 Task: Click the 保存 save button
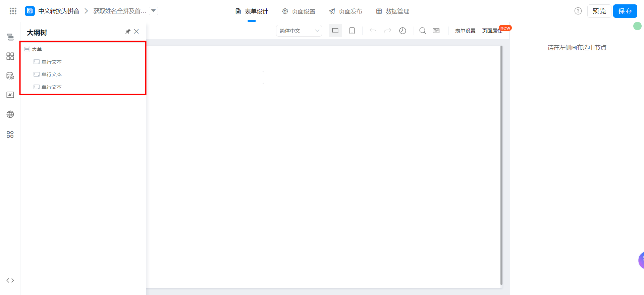click(625, 11)
